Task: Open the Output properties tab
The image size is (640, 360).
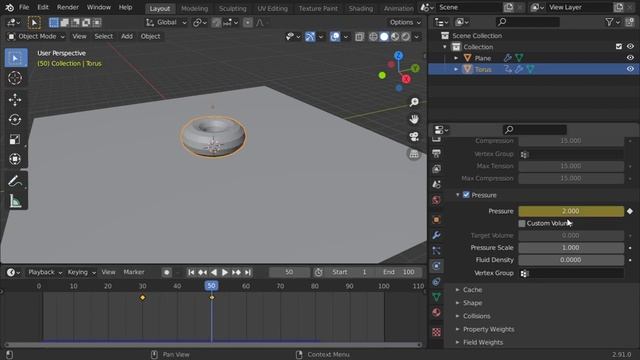Action: pyautogui.click(x=436, y=153)
